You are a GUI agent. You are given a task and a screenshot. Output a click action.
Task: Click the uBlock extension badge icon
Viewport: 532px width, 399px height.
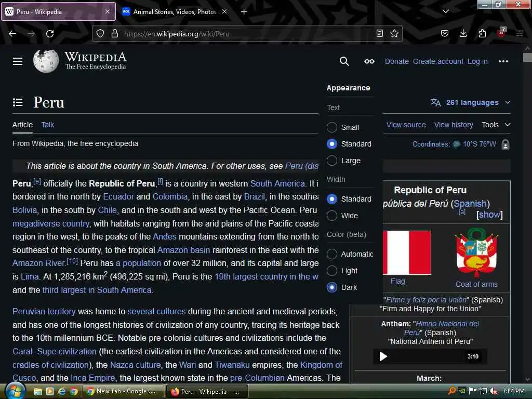coord(501,33)
